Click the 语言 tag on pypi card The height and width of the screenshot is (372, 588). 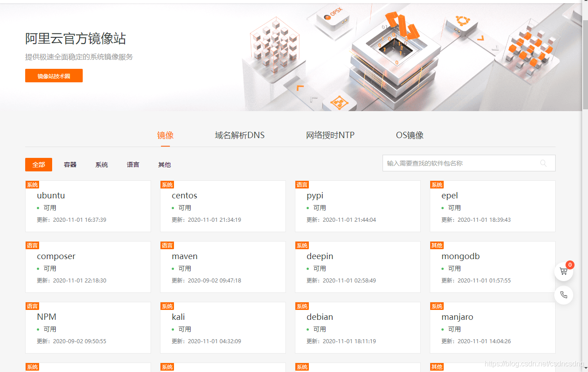click(x=302, y=185)
